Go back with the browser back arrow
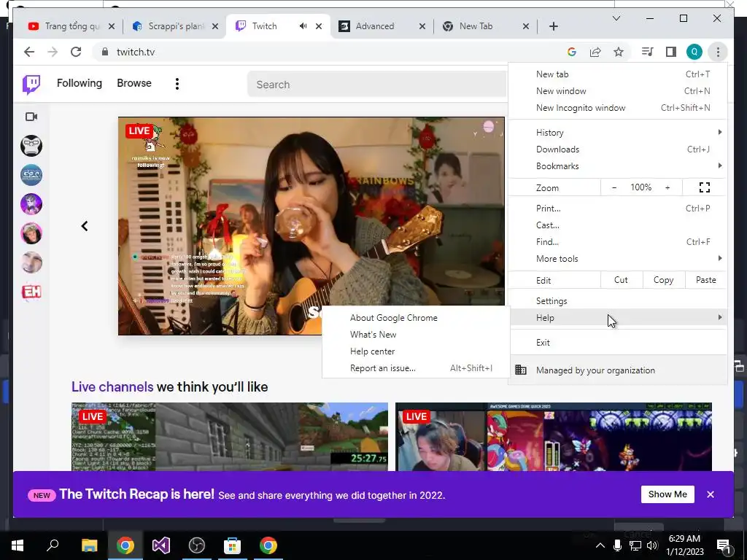747x560 pixels. click(29, 52)
